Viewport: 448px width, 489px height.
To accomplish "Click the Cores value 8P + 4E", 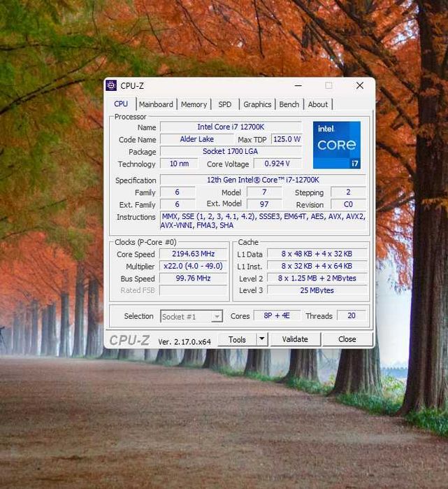I will tap(277, 316).
